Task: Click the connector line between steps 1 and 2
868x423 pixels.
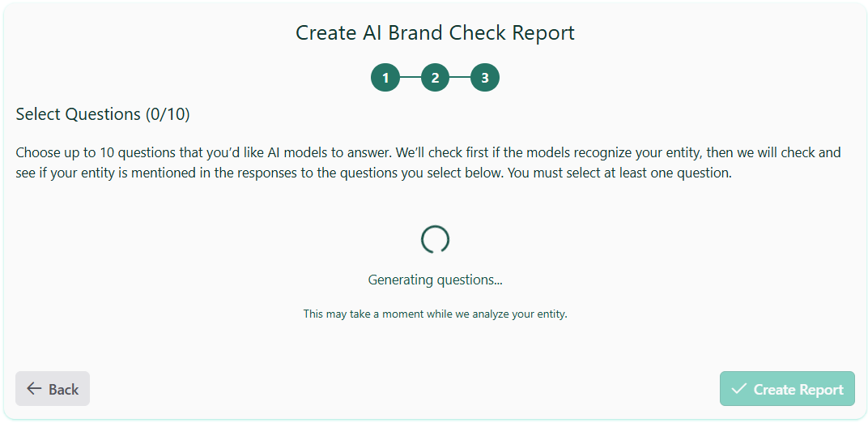Action: (411, 78)
